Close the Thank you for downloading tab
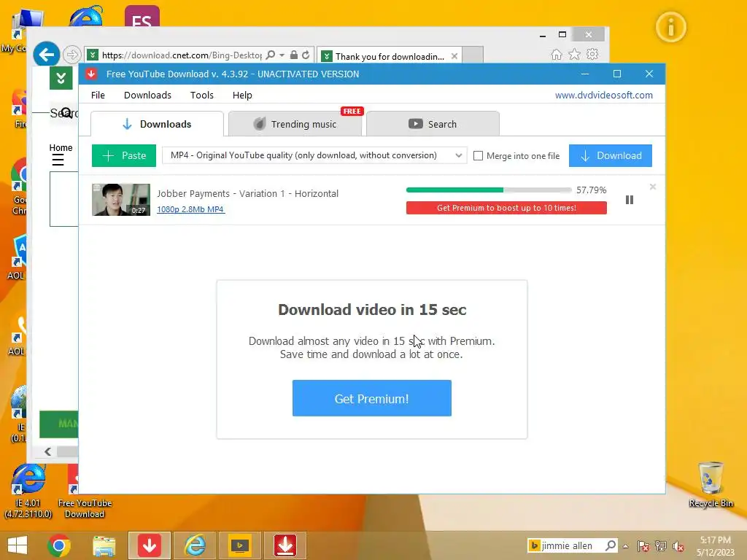The width and height of the screenshot is (747, 560). click(x=454, y=56)
